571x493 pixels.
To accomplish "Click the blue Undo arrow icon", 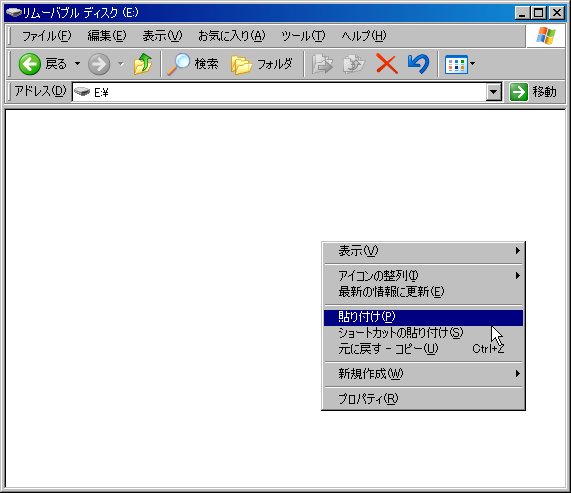I will 418,64.
